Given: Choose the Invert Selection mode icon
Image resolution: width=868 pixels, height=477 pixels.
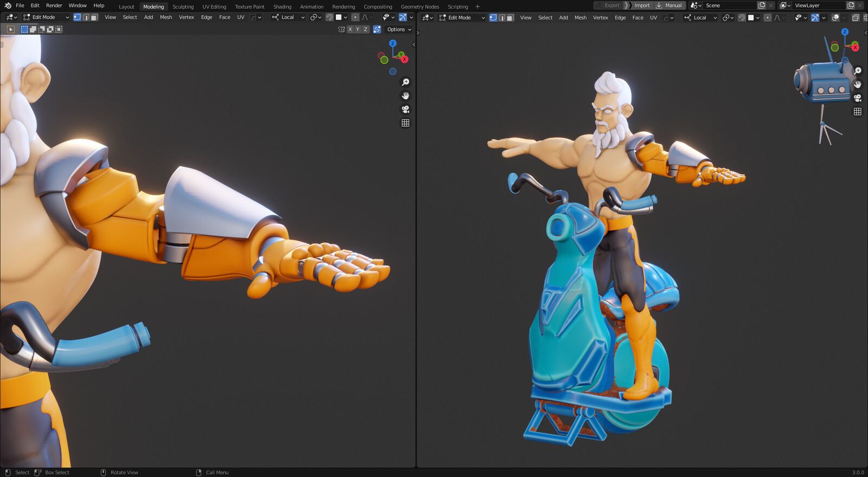Looking at the screenshot, I should pyautogui.click(x=50, y=29).
